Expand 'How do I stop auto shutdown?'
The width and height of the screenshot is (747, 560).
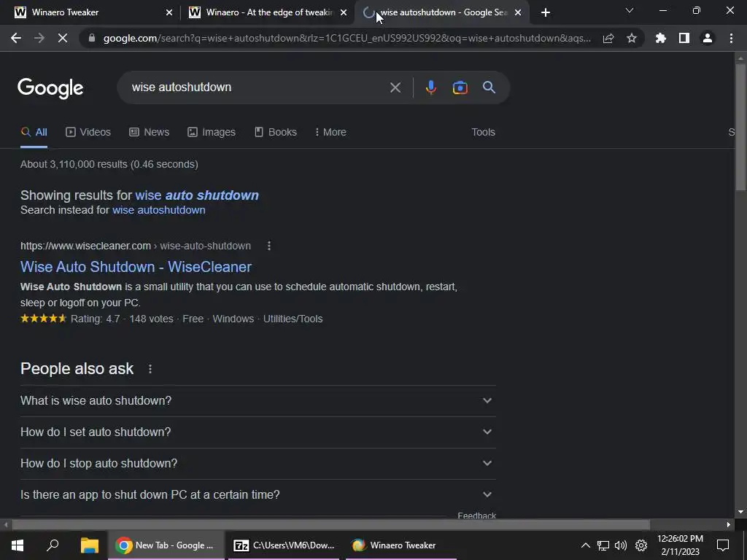tap(258, 464)
